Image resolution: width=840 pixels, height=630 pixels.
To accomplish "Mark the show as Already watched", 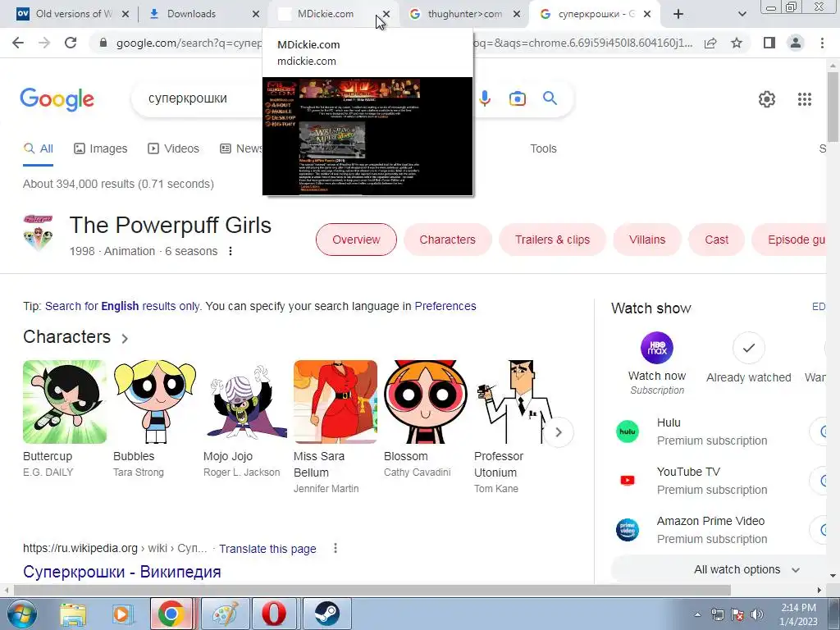I will click(x=748, y=348).
